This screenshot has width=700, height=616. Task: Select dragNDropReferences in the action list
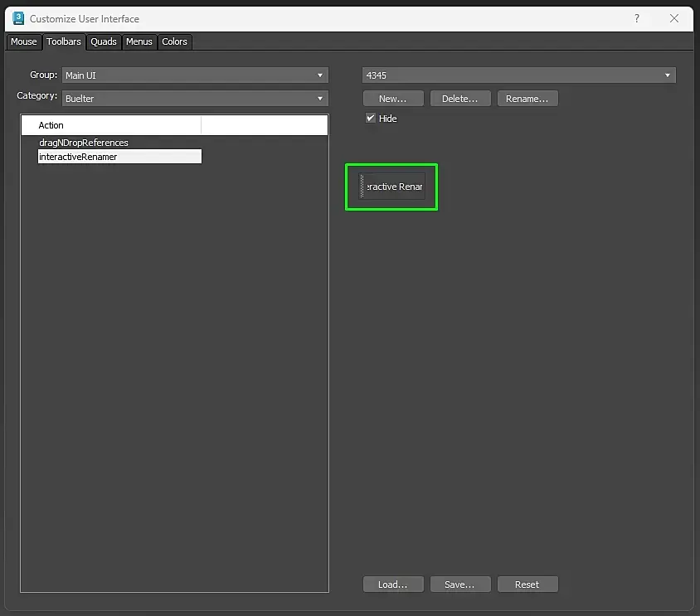click(x=84, y=143)
